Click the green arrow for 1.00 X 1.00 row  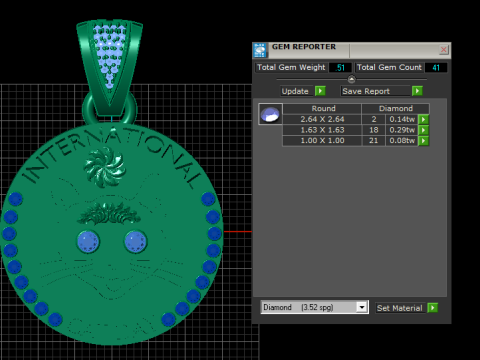[423, 141]
